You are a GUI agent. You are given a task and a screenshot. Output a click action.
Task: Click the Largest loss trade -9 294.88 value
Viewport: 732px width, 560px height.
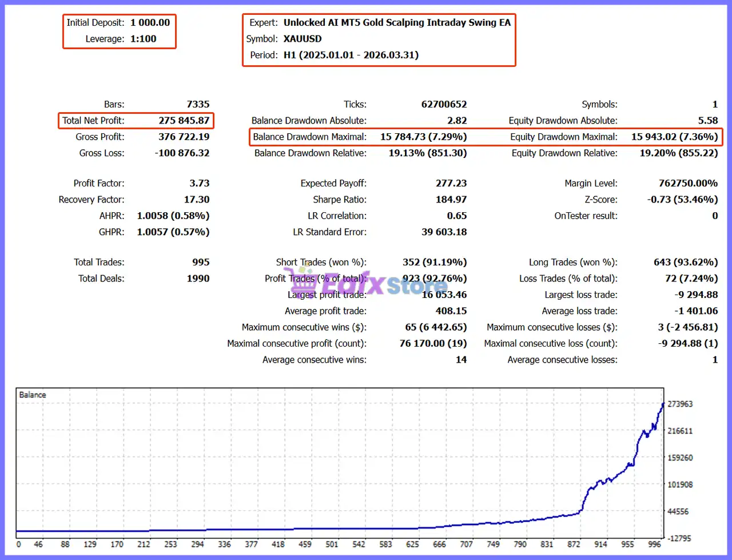tap(696, 295)
